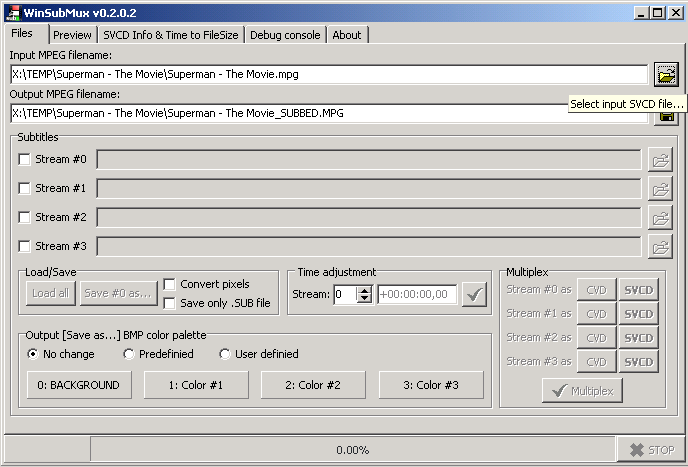Click the save output MPEG file disk icon
The image size is (688, 467).
pyautogui.click(x=665, y=117)
